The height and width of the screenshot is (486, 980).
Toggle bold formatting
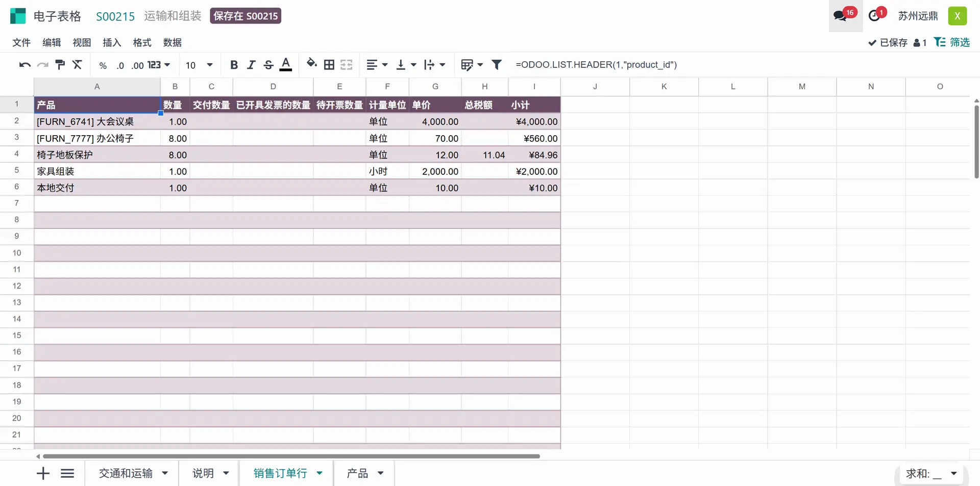(x=234, y=65)
